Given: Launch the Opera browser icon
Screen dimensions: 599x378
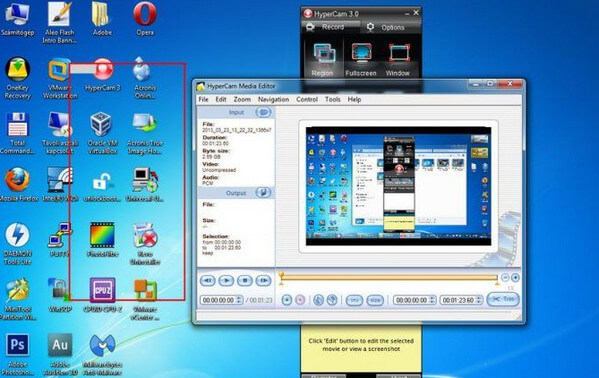Looking at the screenshot, I should [145, 19].
